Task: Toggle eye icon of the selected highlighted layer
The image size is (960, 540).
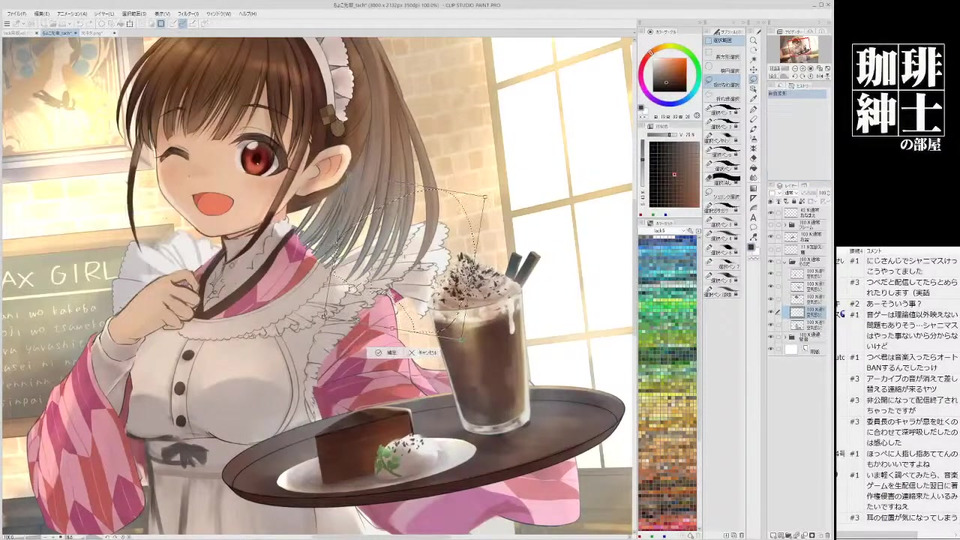Action: click(770, 312)
